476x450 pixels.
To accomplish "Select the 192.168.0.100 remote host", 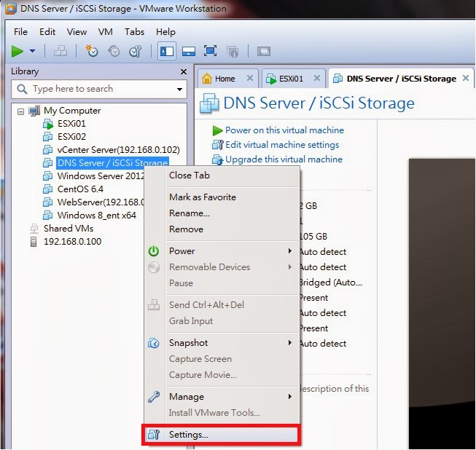I will click(73, 241).
